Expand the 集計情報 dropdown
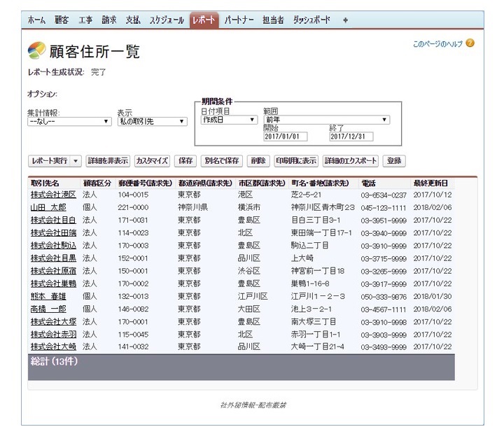 click(x=69, y=122)
